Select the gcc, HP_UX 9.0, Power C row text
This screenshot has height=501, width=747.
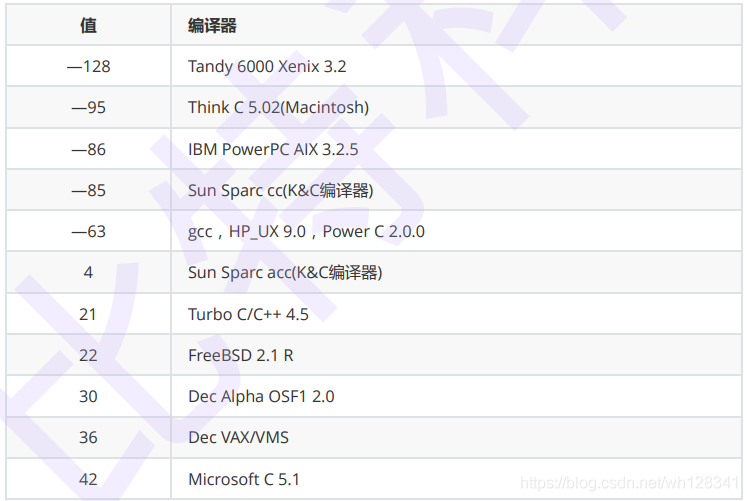tap(306, 232)
